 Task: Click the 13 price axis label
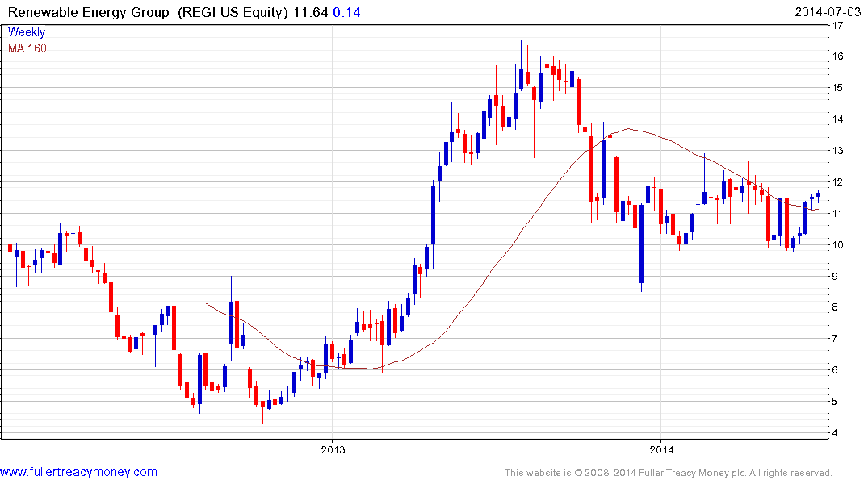[837, 151]
